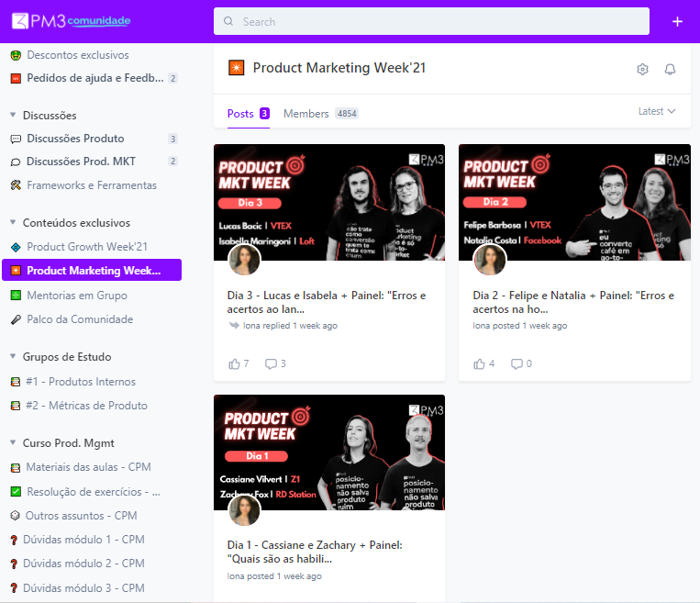The image size is (700, 603).
Task: Click the Product Marketing Week'21 header icon
Action: click(x=236, y=68)
